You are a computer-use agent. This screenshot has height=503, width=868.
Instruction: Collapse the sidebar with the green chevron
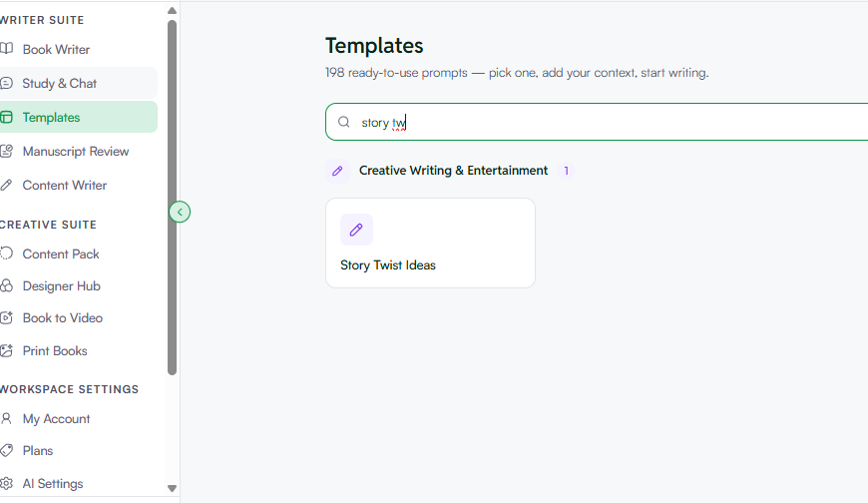(180, 212)
